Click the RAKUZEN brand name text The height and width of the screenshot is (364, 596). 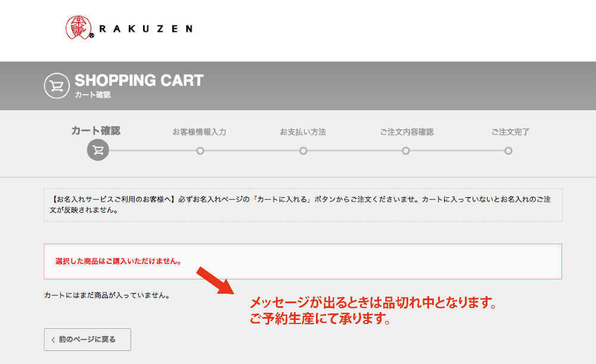(145, 29)
